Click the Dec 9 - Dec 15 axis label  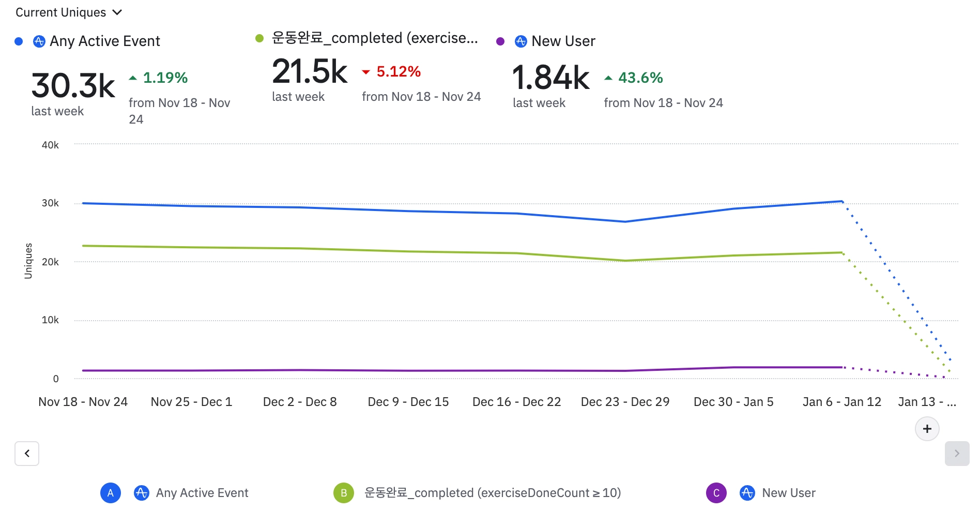coord(408,402)
